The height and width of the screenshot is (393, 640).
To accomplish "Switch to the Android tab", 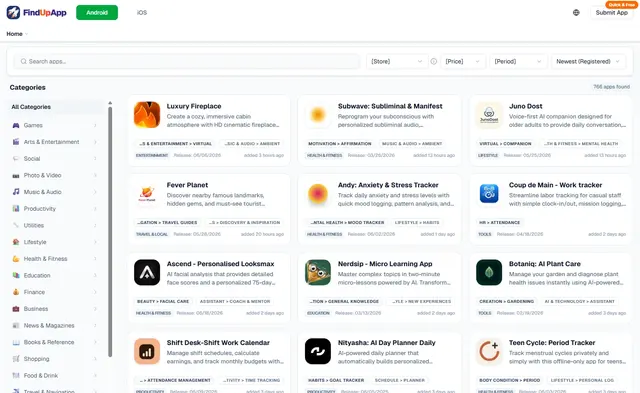I will [x=97, y=13].
